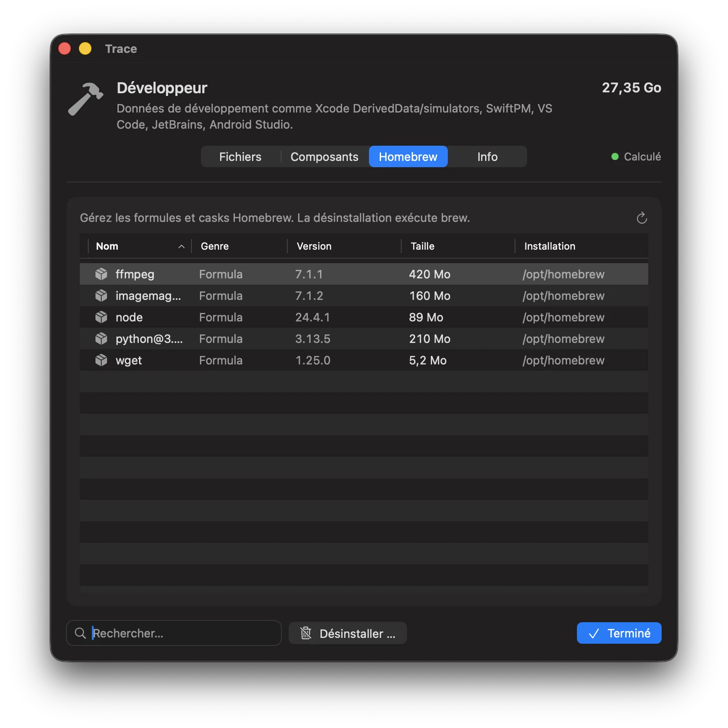Click the 5,2 Mo size cell
Screen dimensions: 728x728
(428, 360)
